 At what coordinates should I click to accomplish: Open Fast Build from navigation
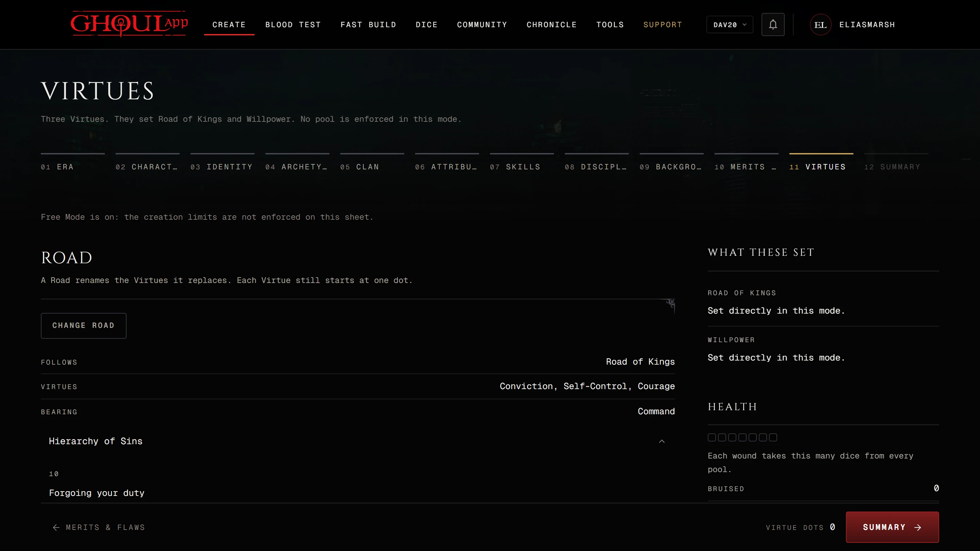click(x=368, y=25)
